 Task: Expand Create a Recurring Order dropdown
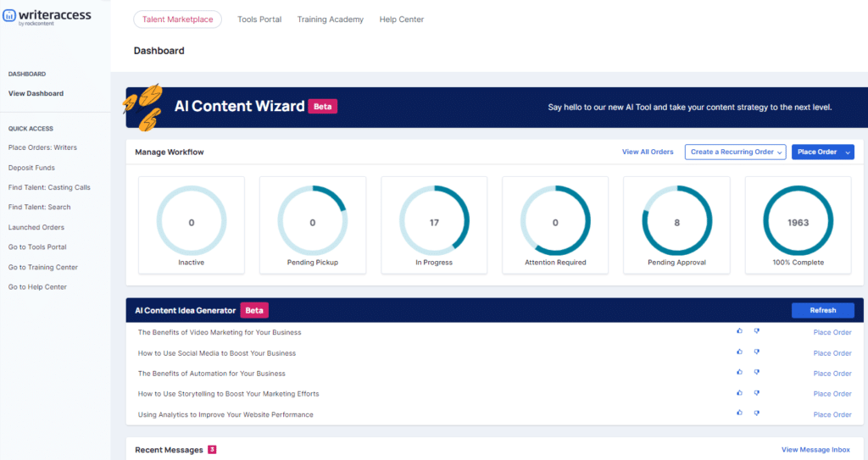pos(735,152)
